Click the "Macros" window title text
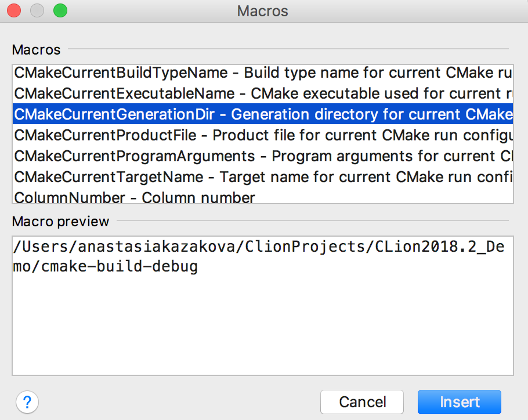 coord(262,11)
